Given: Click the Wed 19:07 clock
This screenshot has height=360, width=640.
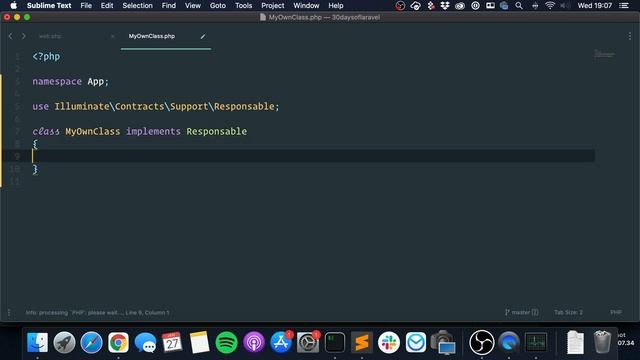Looking at the screenshot, I should (x=595, y=6).
